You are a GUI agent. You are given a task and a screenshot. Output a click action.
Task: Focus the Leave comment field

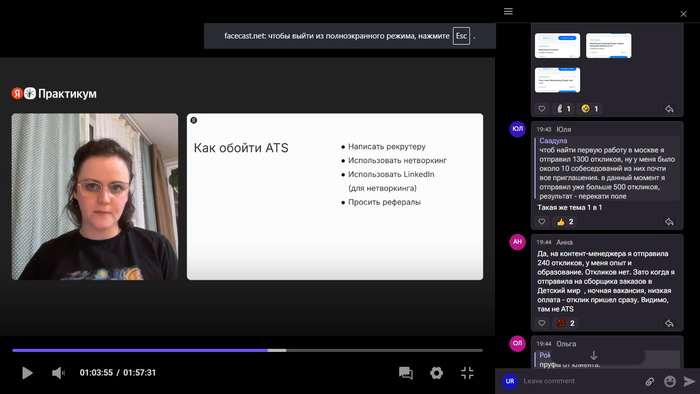[580, 381]
